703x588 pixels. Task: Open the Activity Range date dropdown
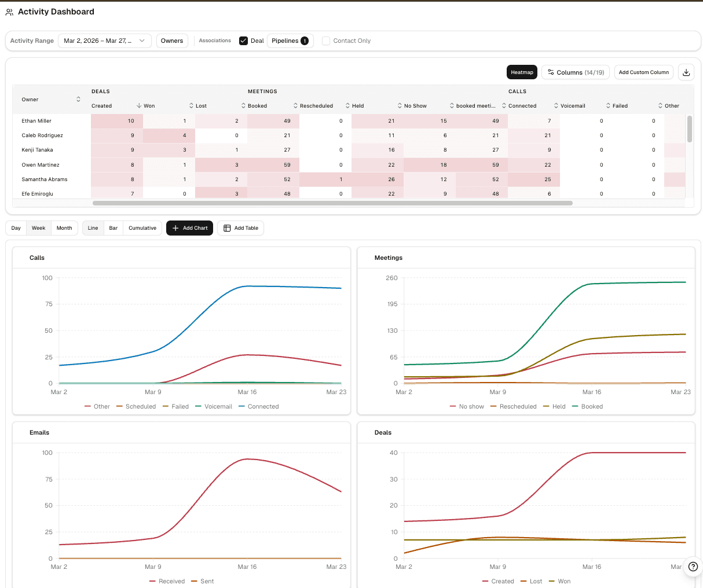point(104,41)
